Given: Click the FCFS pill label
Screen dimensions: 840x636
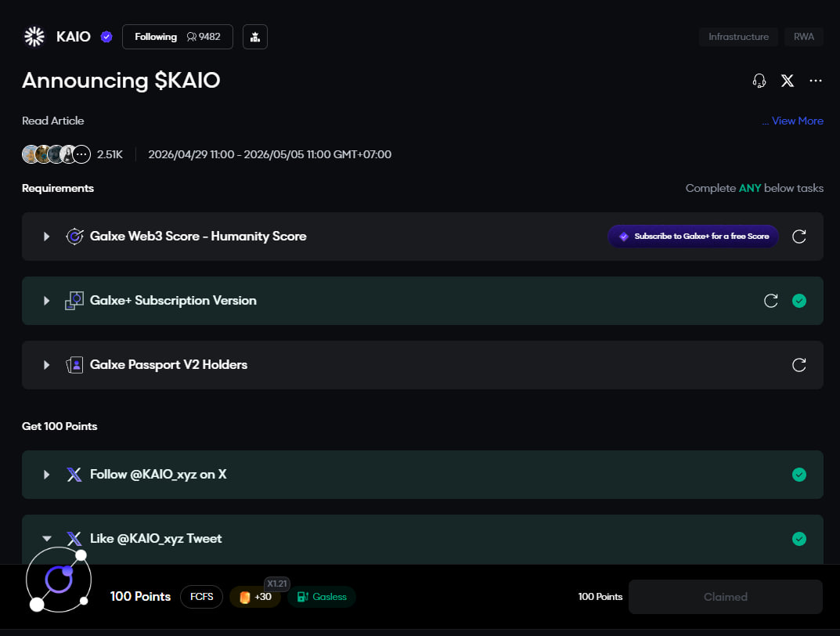Looking at the screenshot, I should pos(201,597).
